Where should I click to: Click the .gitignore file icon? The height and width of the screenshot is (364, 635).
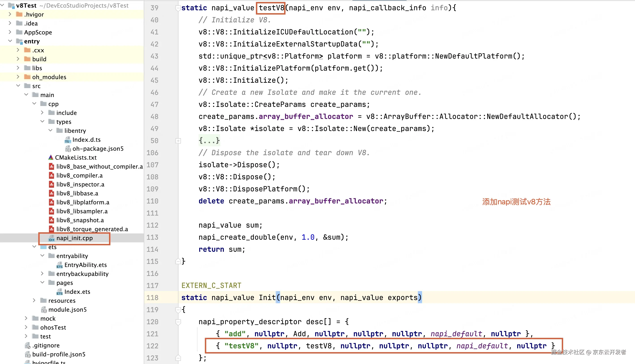pos(28,345)
